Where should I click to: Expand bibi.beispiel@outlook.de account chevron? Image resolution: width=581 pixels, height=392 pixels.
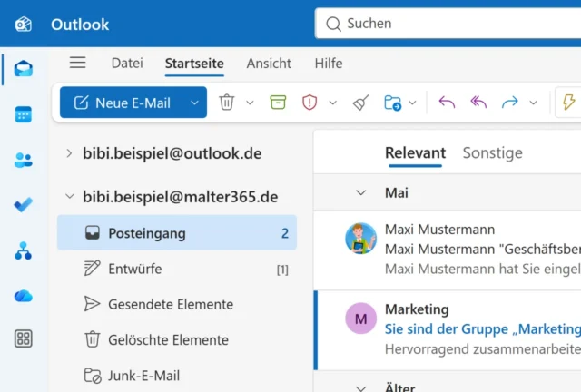69,153
